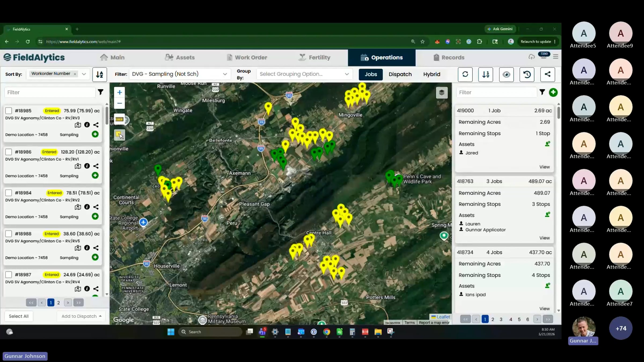Click the map layers icon
This screenshot has width=644, height=362.
(x=442, y=93)
